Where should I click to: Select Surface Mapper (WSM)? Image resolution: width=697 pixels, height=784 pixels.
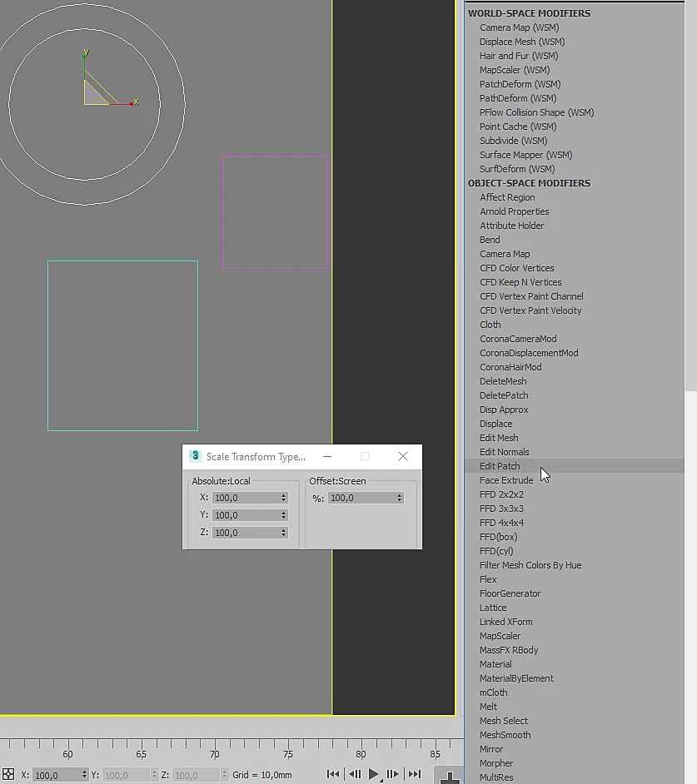526,155
